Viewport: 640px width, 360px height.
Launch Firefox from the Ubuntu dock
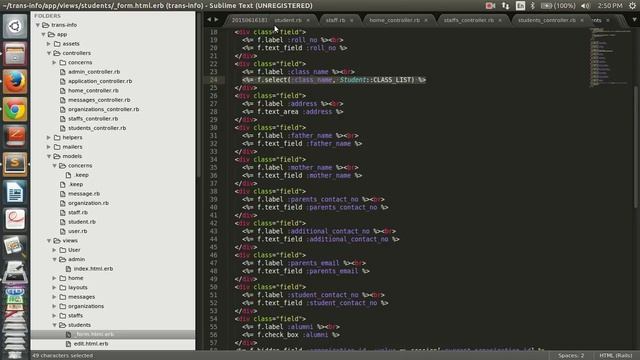coord(15,82)
